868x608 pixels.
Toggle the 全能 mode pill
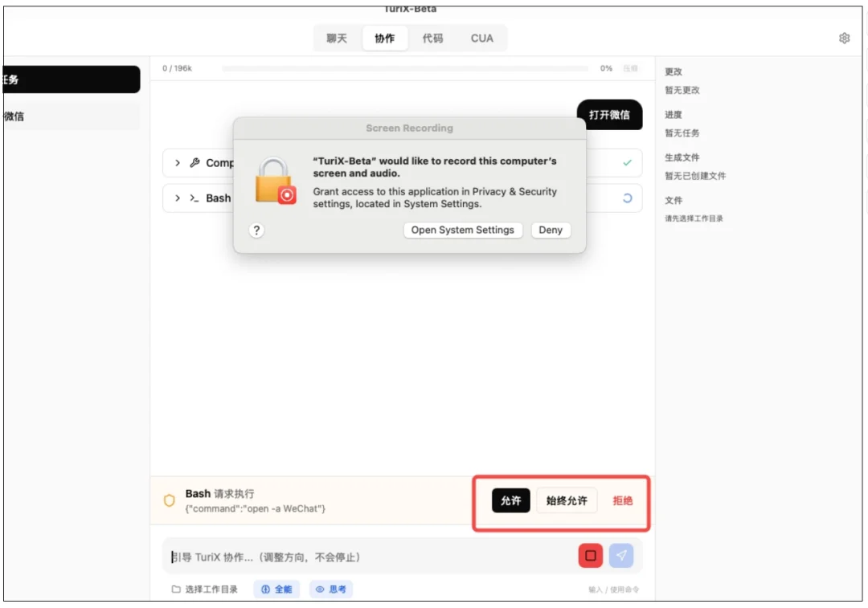point(276,589)
